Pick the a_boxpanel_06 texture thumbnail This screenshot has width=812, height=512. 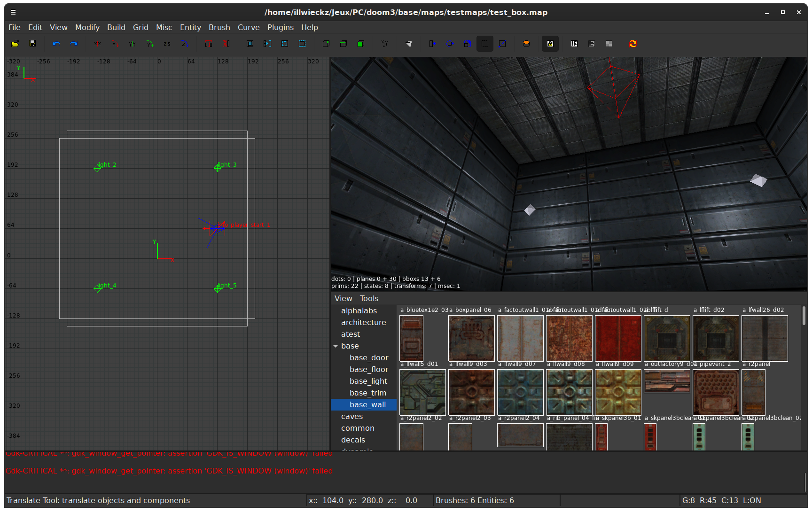click(x=471, y=338)
